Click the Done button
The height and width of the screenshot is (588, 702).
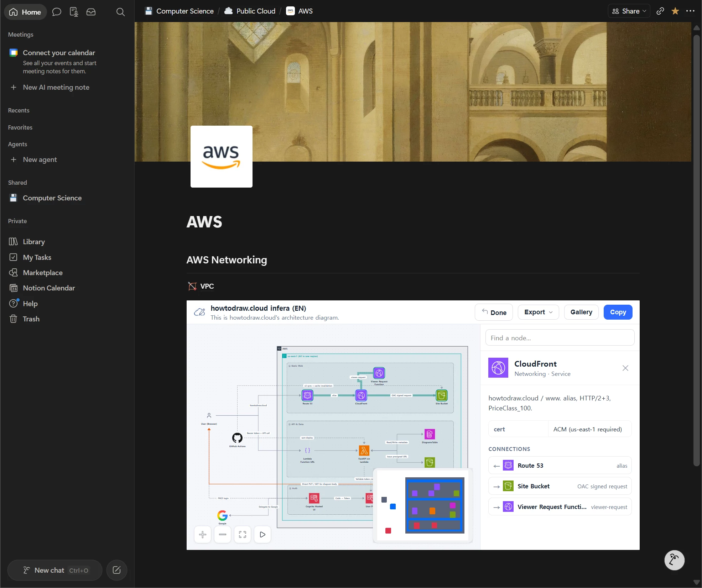pos(494,312)
